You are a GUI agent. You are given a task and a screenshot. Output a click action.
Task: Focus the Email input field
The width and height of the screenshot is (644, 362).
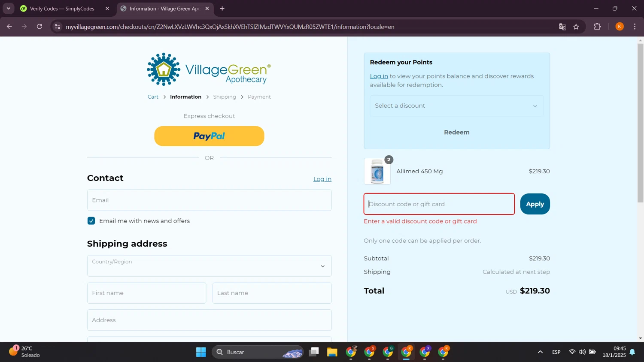pos(209,200)
